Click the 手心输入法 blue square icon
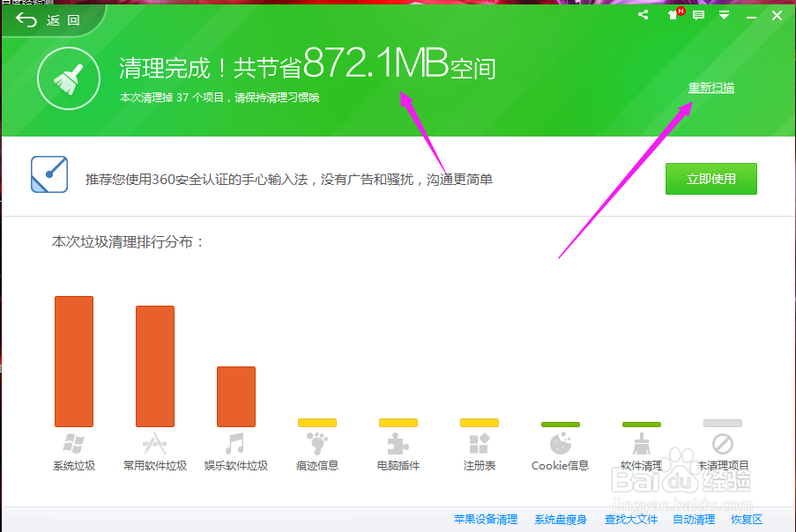Screen dimensions: 796x532 click(x=49, y=174)
